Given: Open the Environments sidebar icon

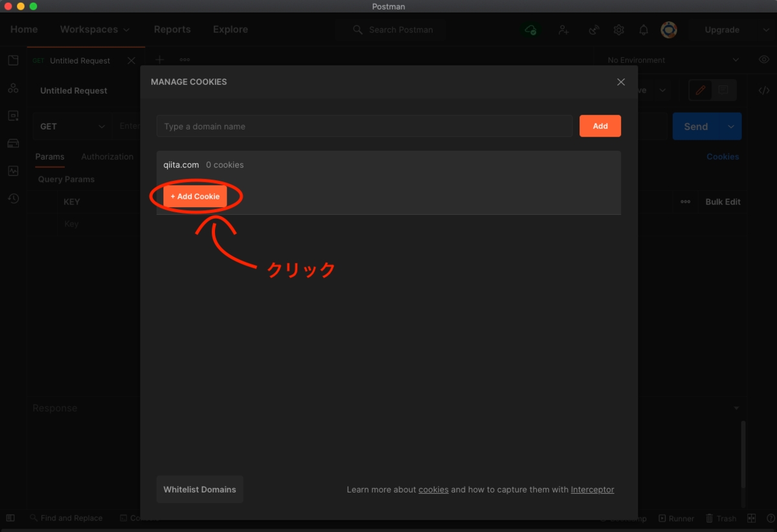Looking at the screenshot, I should point(13,116).
